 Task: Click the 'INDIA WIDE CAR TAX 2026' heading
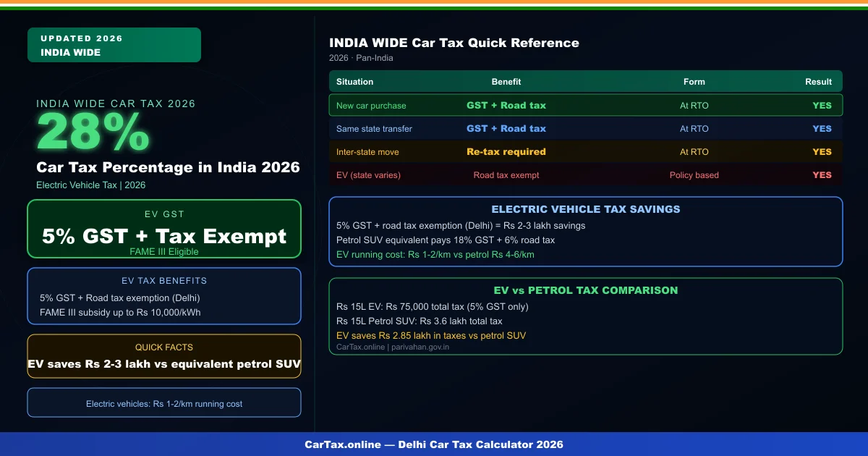(x=116, y=104)
